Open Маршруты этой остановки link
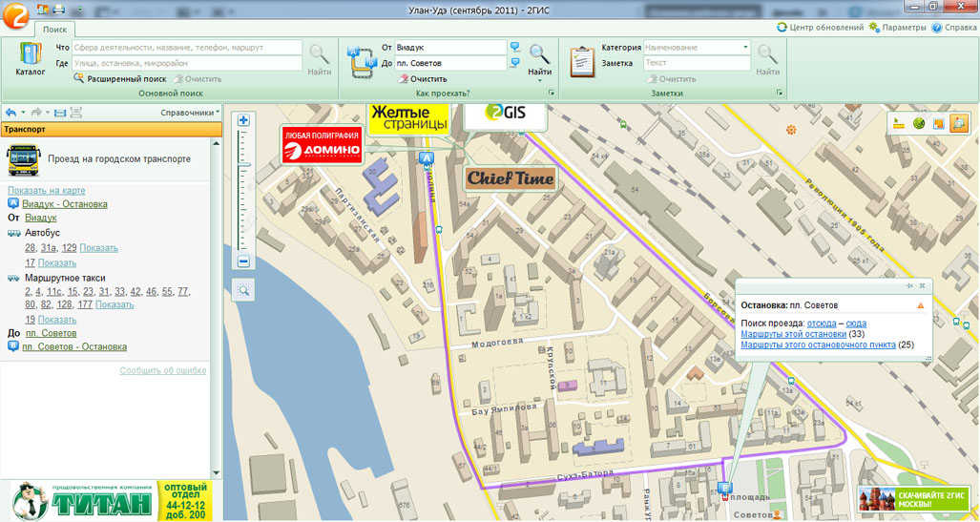Screen dimensions: 980x522 793,334
